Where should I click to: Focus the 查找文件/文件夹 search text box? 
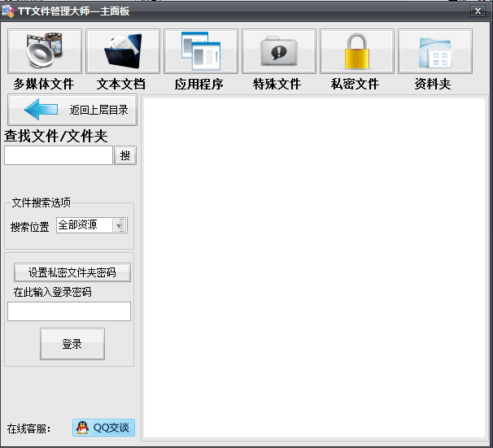coord(58,155)
